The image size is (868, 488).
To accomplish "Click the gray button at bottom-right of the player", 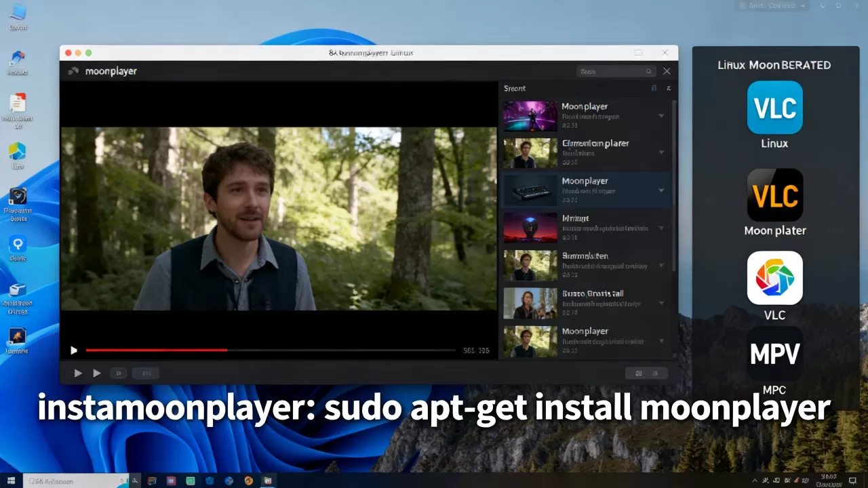I will pos(646,373).
